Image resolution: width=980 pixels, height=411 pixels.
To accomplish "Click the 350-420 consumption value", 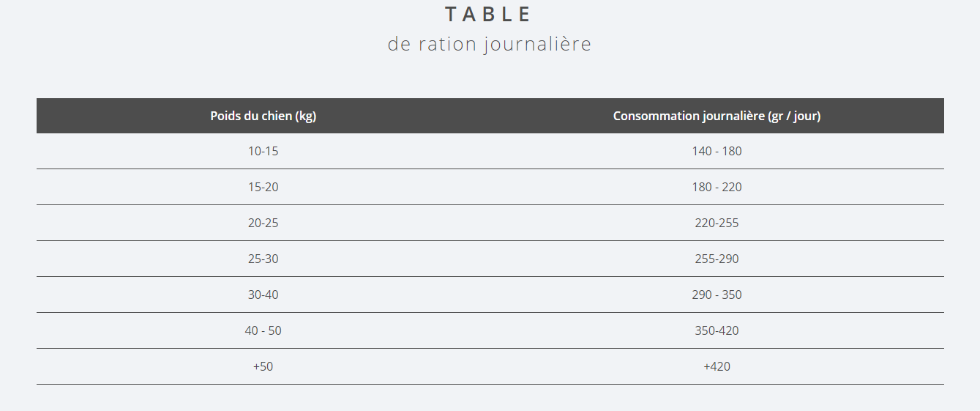I will pos(717,330).
